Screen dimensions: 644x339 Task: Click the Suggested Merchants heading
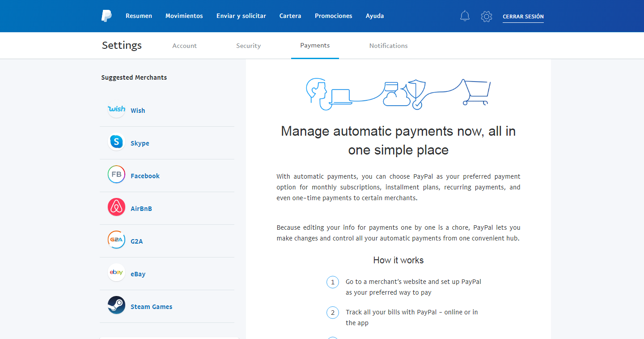click(134, 77)
